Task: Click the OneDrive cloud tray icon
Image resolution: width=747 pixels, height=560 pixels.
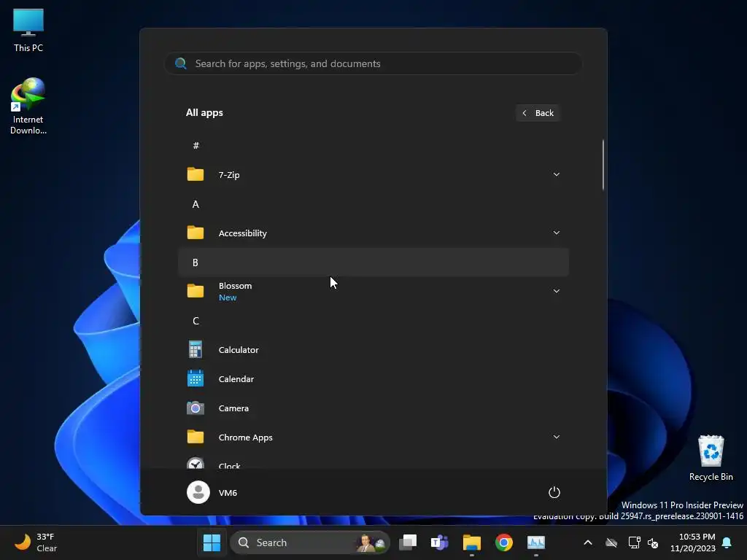Action: 611,542
